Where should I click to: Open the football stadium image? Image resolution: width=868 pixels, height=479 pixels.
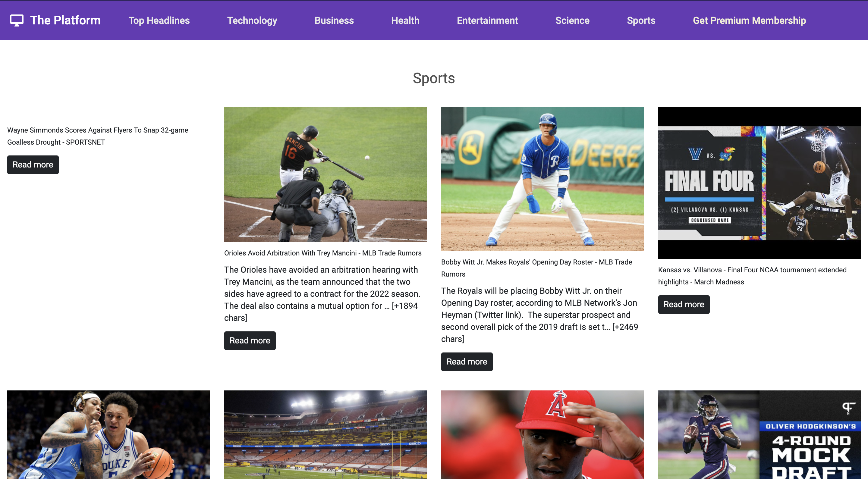tap(325, 435)
